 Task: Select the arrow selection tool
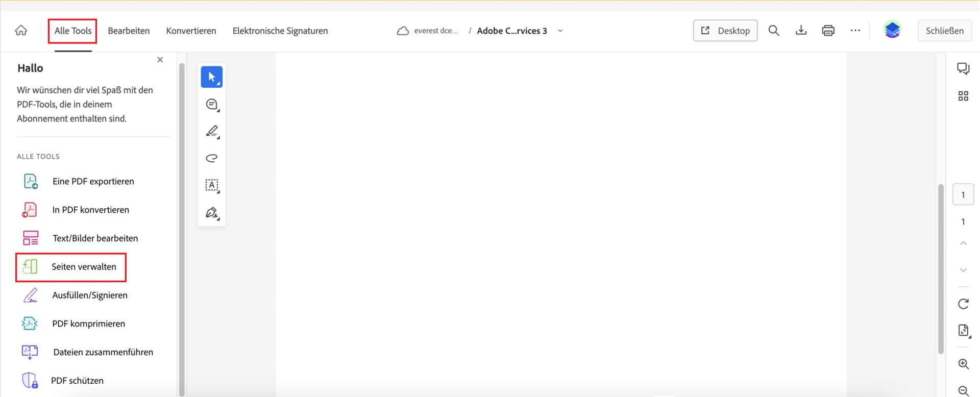[212, 77]
